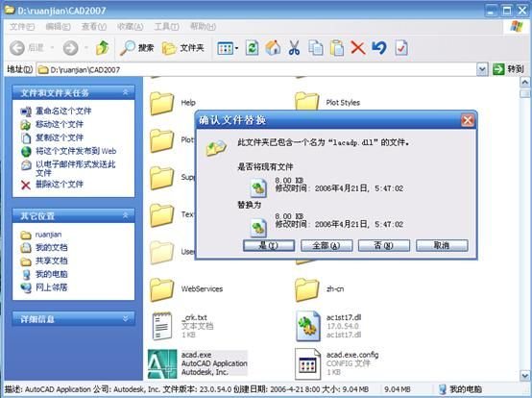532x398 pixels.
Task: Open 共享文档 in other places
Action: (x=52, y=261)
